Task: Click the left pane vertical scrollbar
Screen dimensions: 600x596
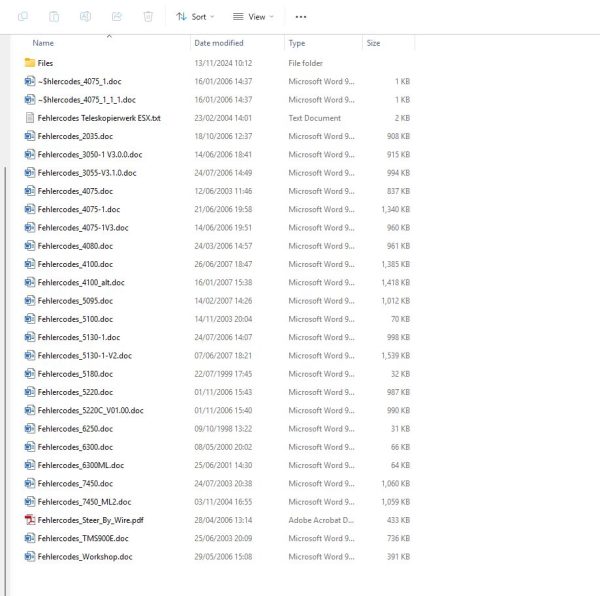Action: coord(5,381)
